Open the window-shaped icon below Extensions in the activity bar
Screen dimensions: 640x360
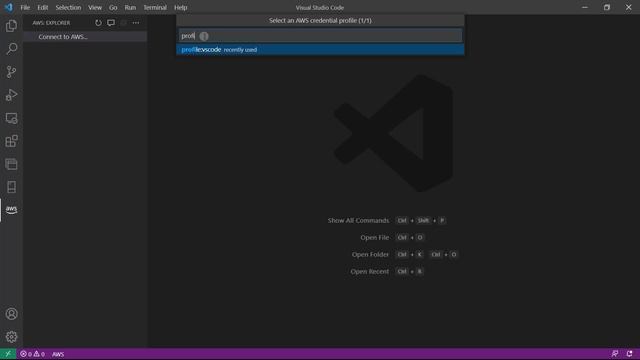click(x=11, y=164)
